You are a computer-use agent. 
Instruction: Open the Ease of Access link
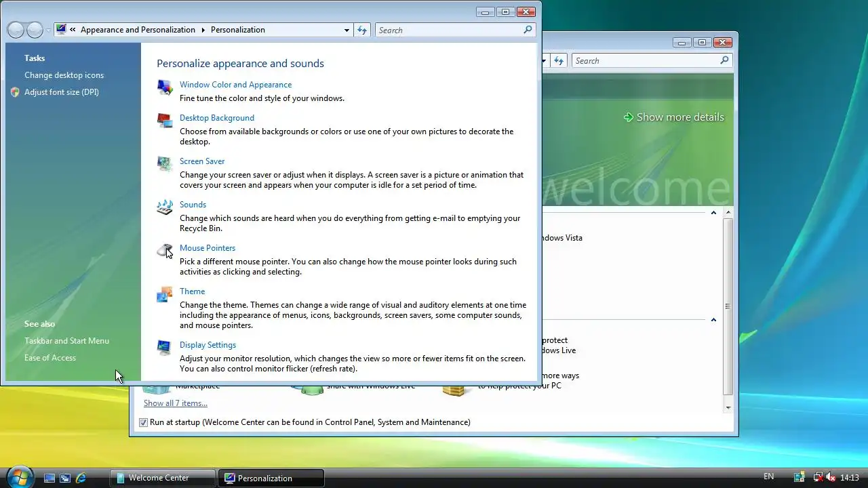point(50,358)
